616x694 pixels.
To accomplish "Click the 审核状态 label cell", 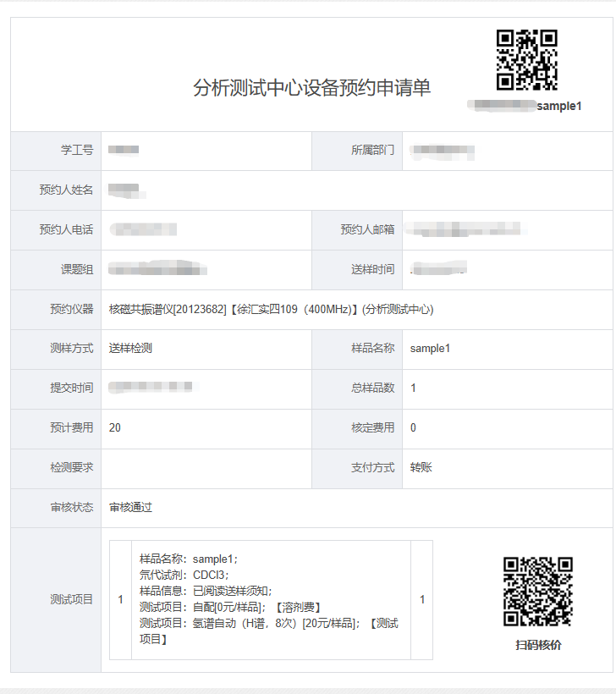I will [x=71, y=508].
